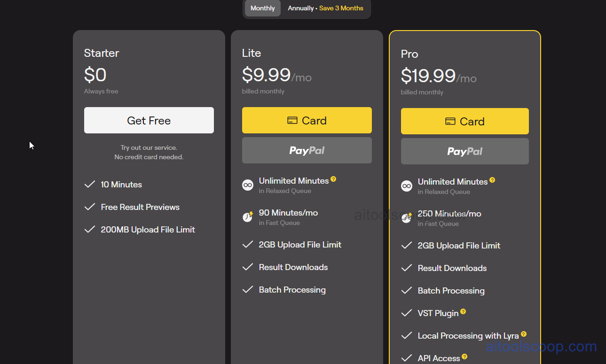
Task: Click the Get Free button
Action: pos(149,120)
